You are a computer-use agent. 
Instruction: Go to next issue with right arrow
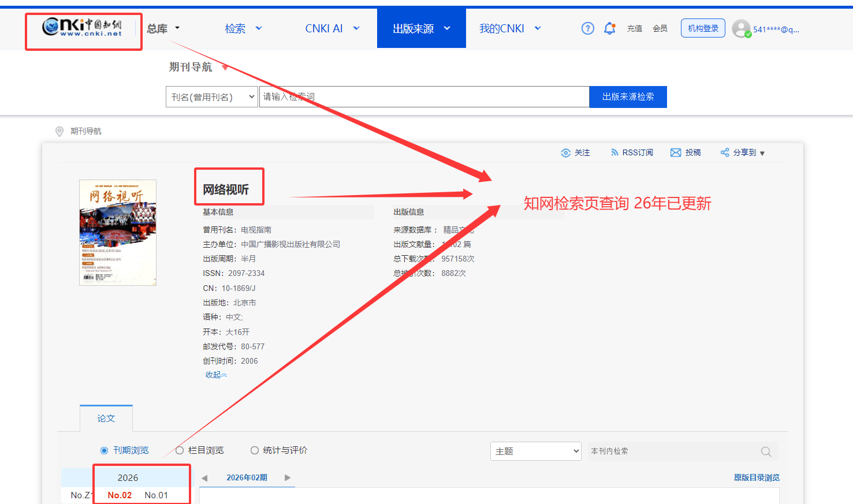tap(288, 477)
